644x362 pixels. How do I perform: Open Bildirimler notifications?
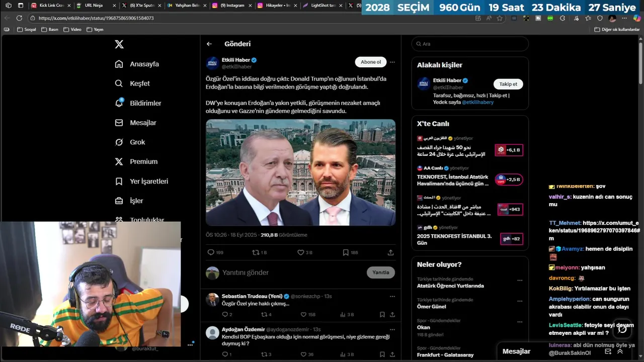point(138,103)
